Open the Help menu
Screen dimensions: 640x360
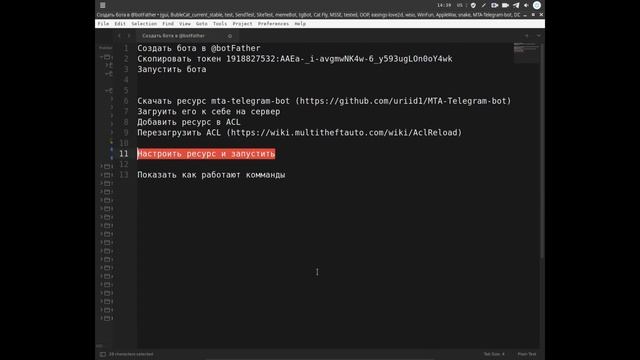[x=300, y=24]
